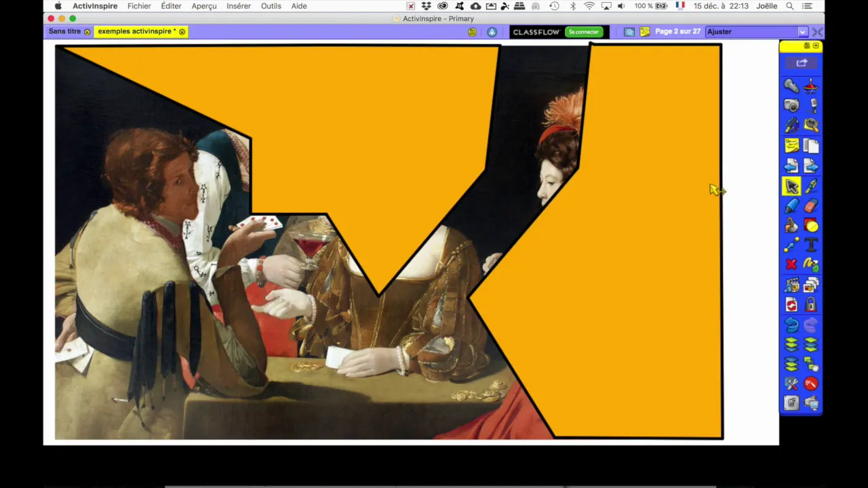Select the exemples activinspire tab
The image size is (868, 488).
click(x=136, y=31)
